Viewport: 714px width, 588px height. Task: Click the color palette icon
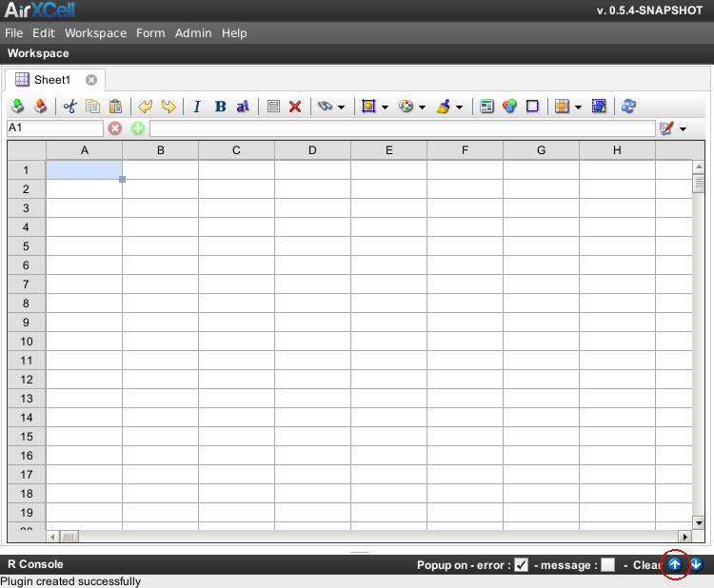tap(406, 107)
